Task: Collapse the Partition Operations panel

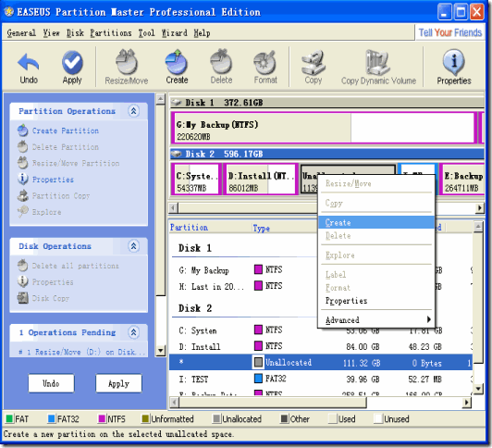Action: click(134, 111)
